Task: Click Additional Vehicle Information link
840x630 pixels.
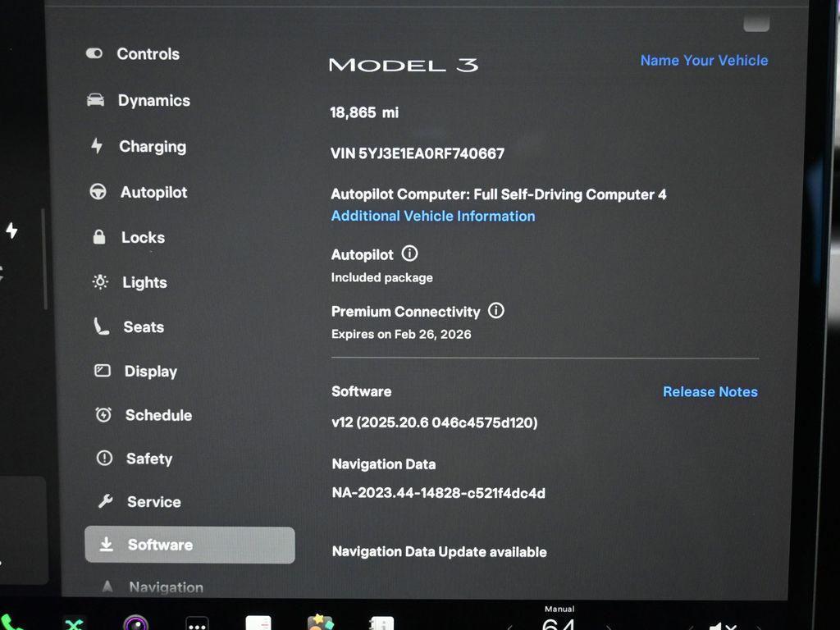Action: pos(433,216)
